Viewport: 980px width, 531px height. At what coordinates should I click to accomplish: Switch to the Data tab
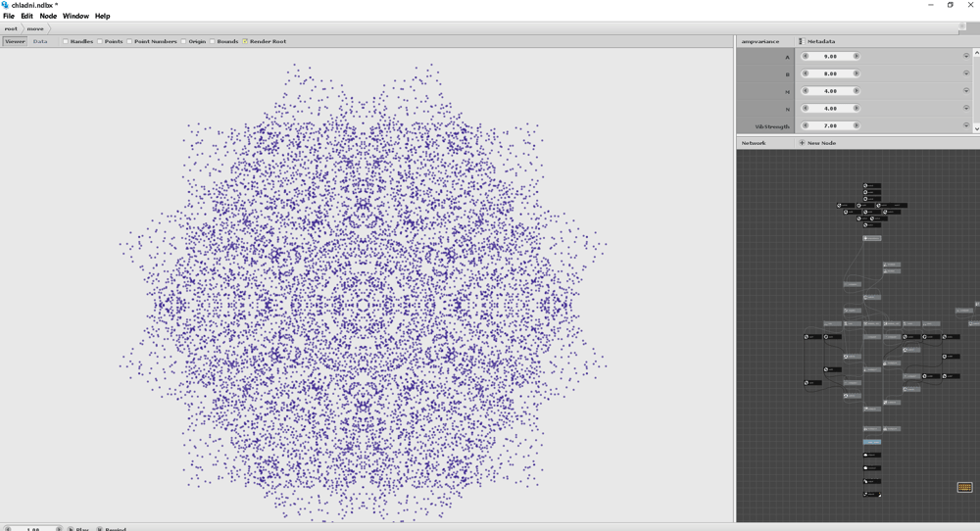(x=40, y=41)
